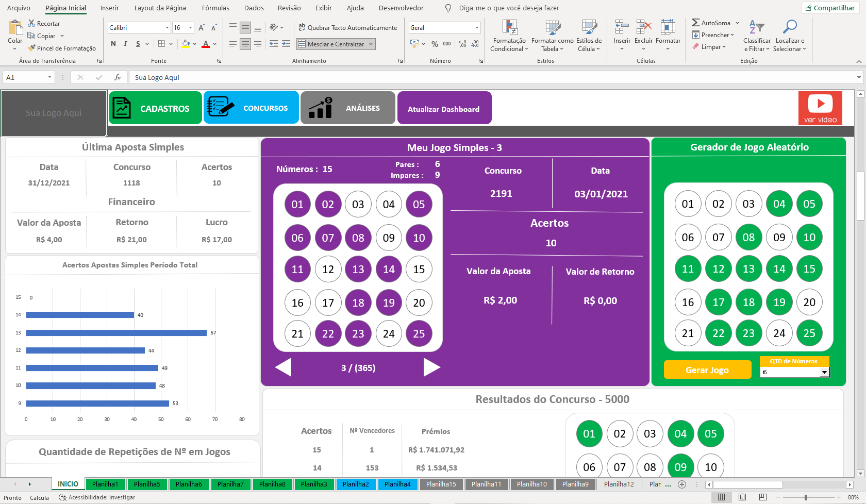Toggle number 03 in Meu Jogo Simples
The height and width of the screenshot is (504, 866).
point(358,205)
